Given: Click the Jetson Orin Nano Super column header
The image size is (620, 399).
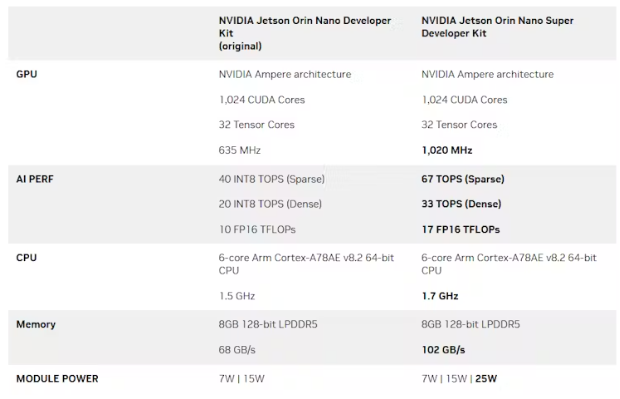Looking at the screenshot, I should pos(497,27).
